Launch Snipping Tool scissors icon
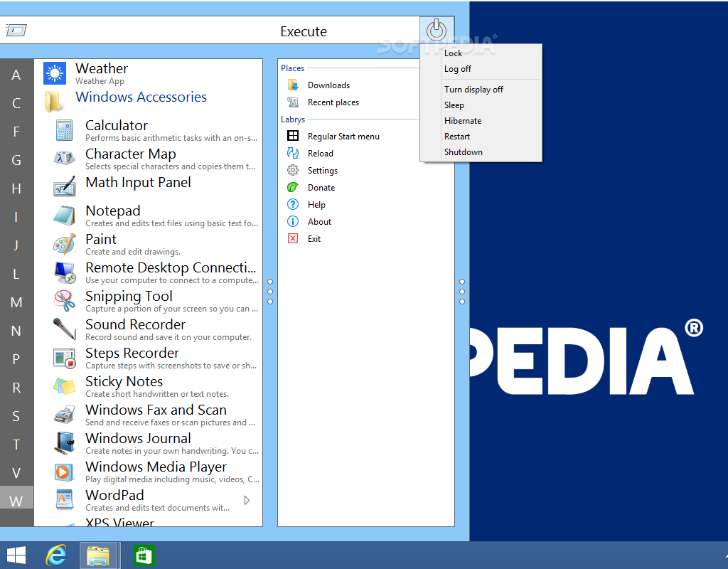Image resolution: width=728 pixels, height=569 pixels. click(64, 301)
